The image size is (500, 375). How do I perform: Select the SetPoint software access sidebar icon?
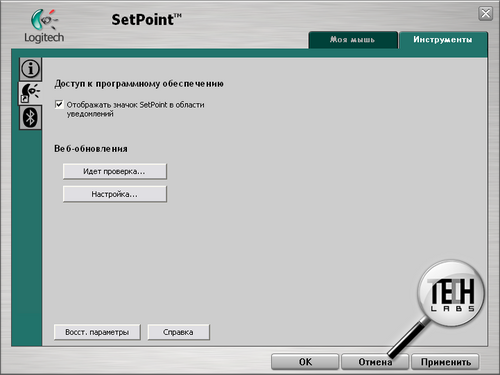(30, 93)
